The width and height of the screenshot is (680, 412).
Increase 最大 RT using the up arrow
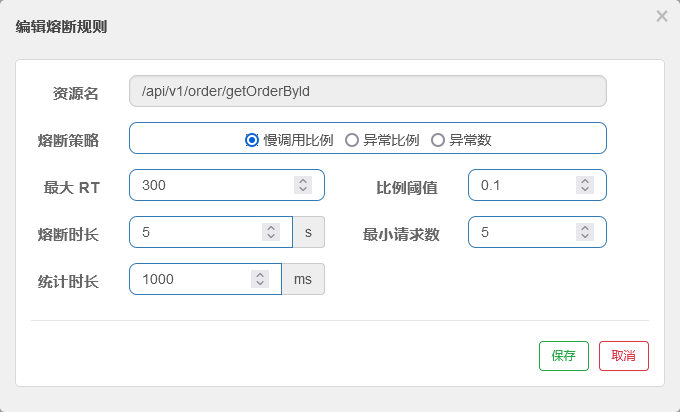pyautogui.click(x=303, y=181)
